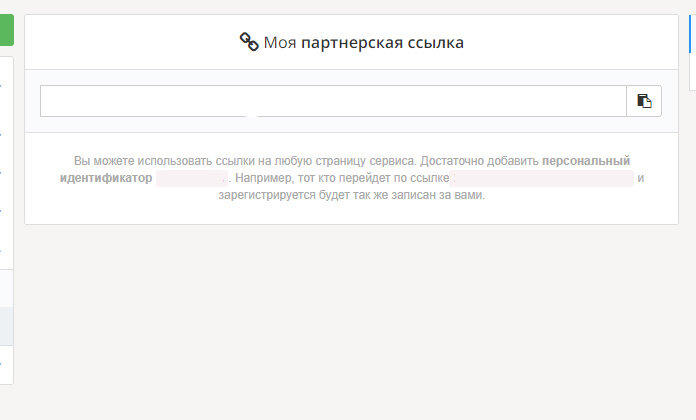
Task: Click the 'Моя партнерская ссылка' heading text
Action: [x=364, y=43]
